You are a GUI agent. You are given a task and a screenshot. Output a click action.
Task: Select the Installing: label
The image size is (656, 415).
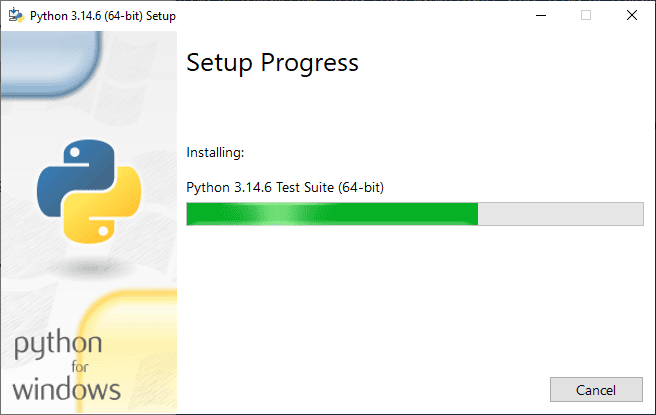[215, 153]
